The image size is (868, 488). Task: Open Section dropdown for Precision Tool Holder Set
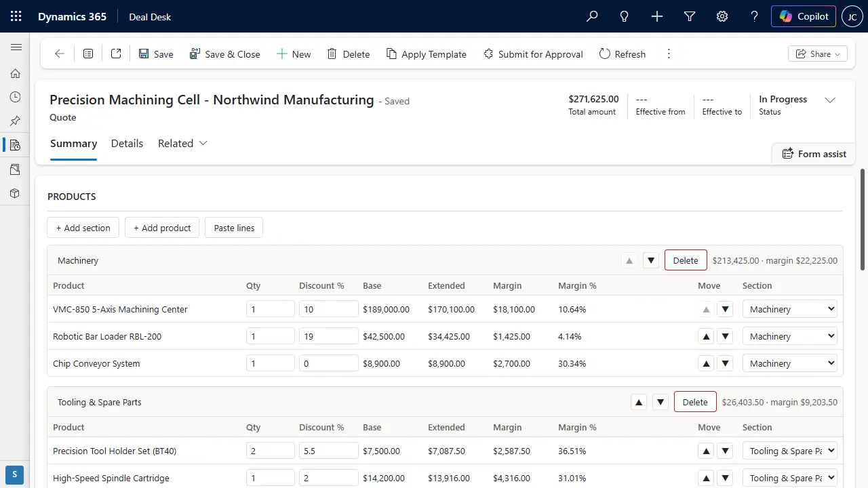pyautogui.click(x=790, y=451)
